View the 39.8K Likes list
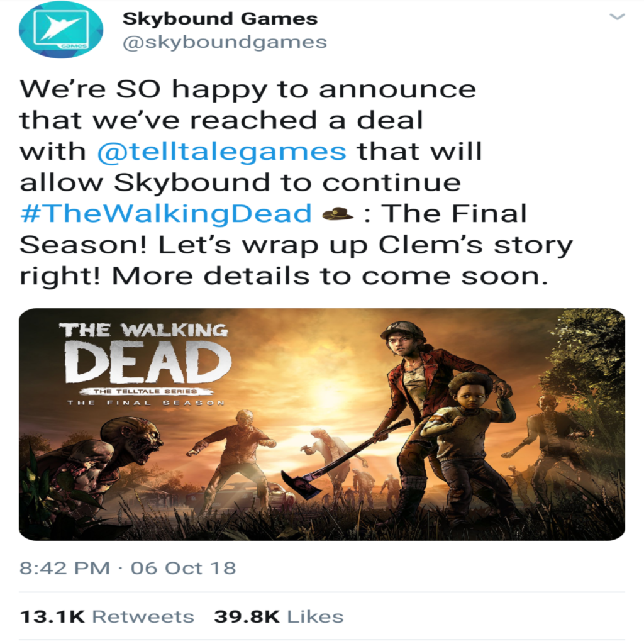 (279, 617)
